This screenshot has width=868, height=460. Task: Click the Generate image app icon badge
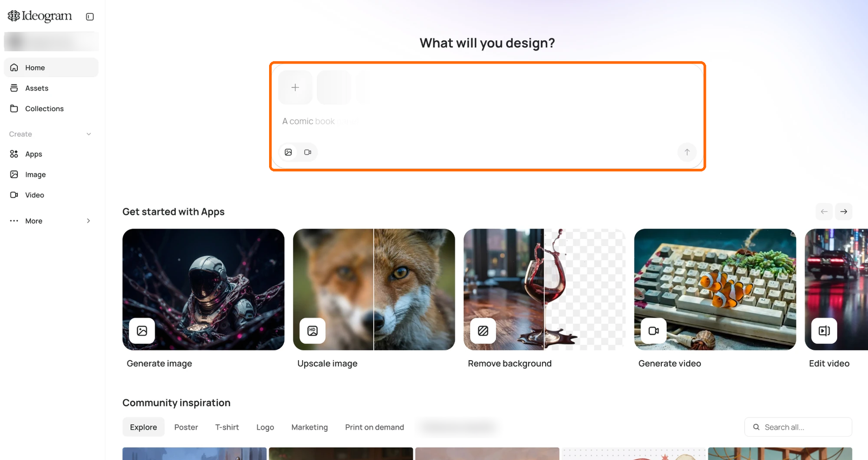pyautogui.click(x=142, y=331)
